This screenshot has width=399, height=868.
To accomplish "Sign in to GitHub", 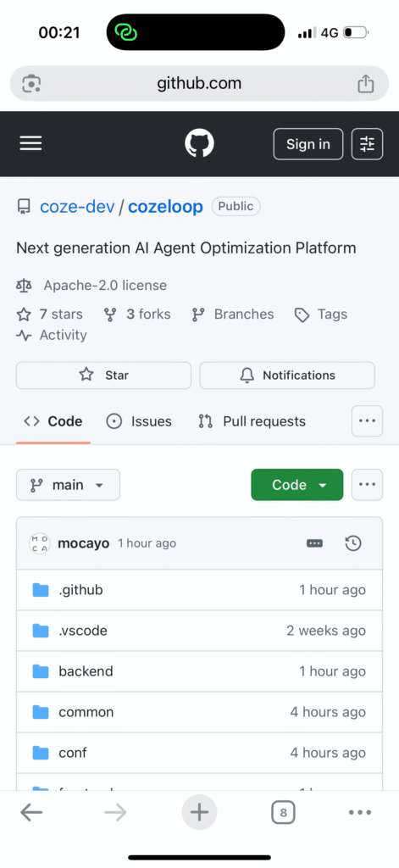I will click(x=308, y=144).
